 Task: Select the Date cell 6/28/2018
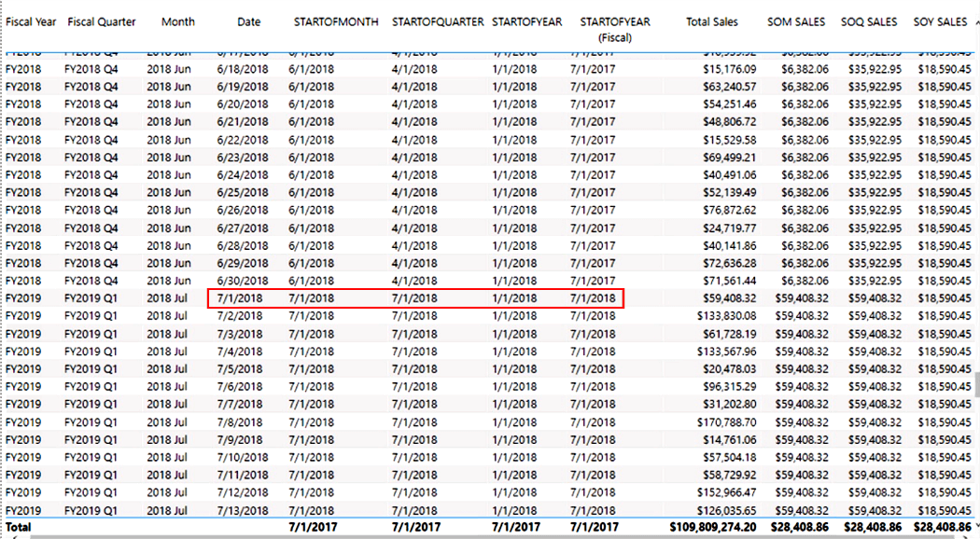click(x=243, y=245)
